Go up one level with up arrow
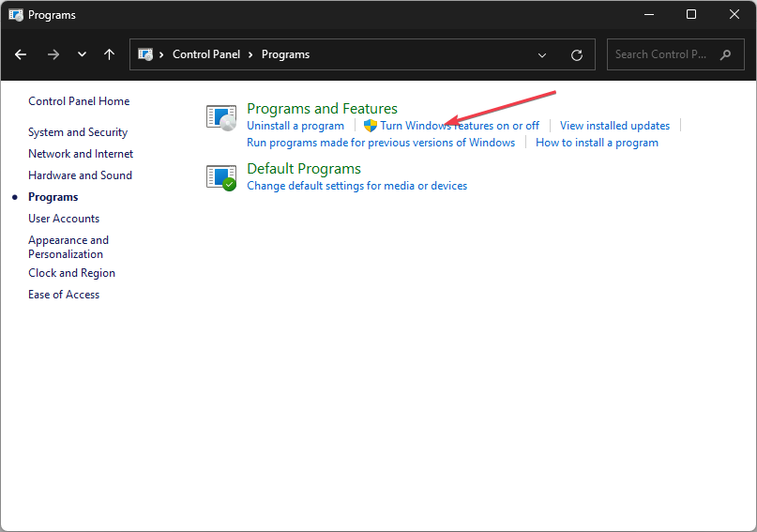757x532 pixels. pyautogui.click(x=110, y=54)
